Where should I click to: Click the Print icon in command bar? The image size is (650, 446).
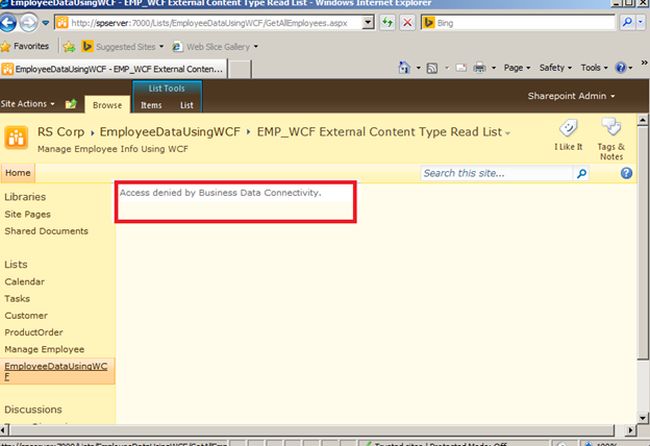(x=479, y=68)
